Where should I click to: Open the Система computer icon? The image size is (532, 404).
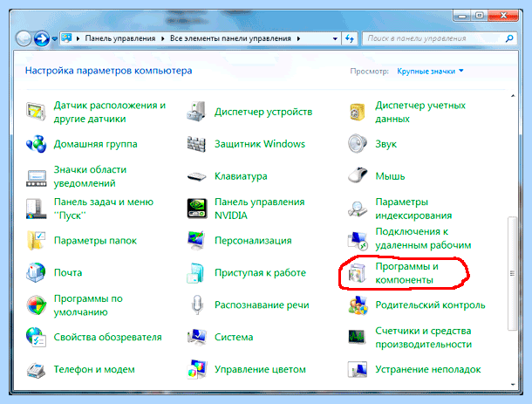197,337
